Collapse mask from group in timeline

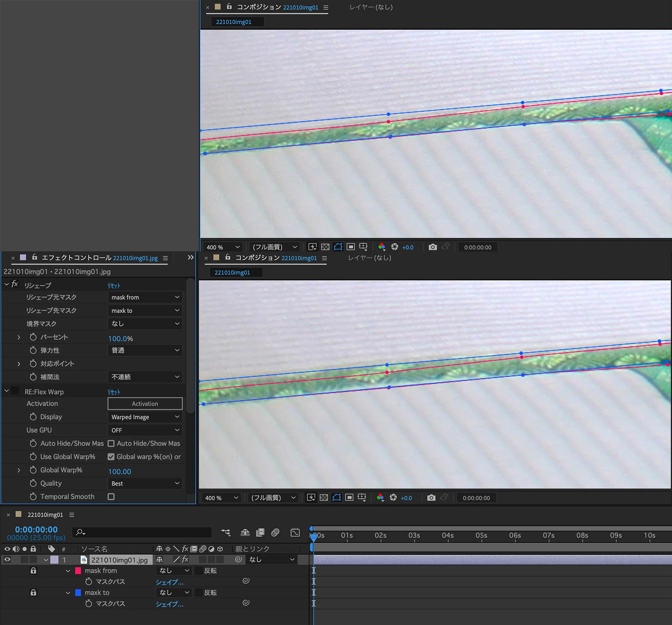pyautogui.click(x=68, y=571)
